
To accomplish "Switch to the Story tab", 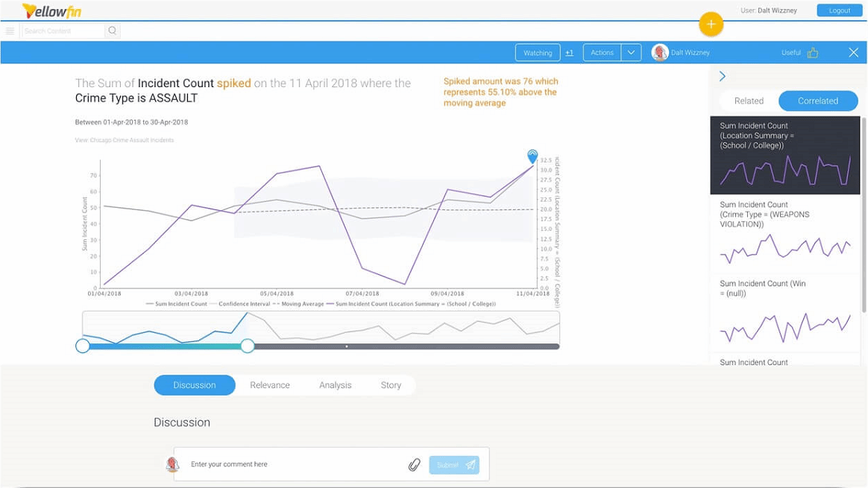I will click(x=391, y=385).
